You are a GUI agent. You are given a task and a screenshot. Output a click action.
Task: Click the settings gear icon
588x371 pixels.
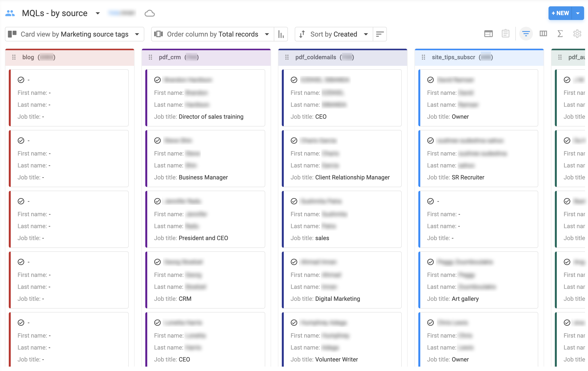577,33
